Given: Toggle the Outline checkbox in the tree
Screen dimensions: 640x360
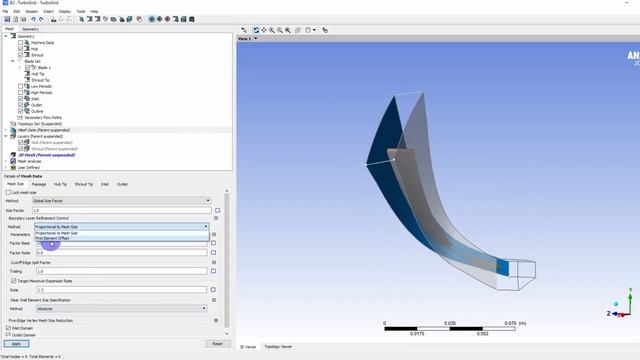Looking at the screenshot, I should tap(20, 111).
